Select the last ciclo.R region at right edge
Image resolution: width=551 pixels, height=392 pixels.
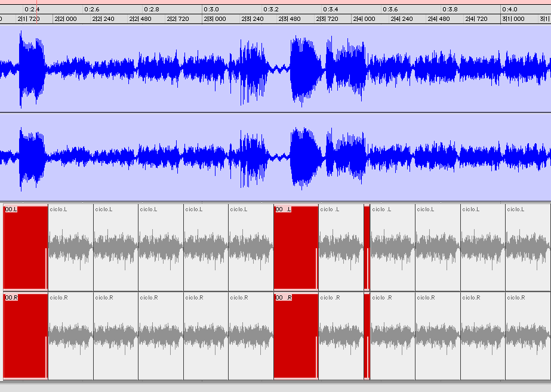(528, 336)
